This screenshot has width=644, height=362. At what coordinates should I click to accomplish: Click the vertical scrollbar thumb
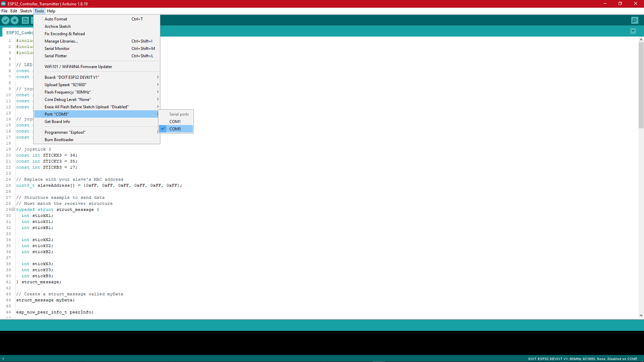point(641,85)
